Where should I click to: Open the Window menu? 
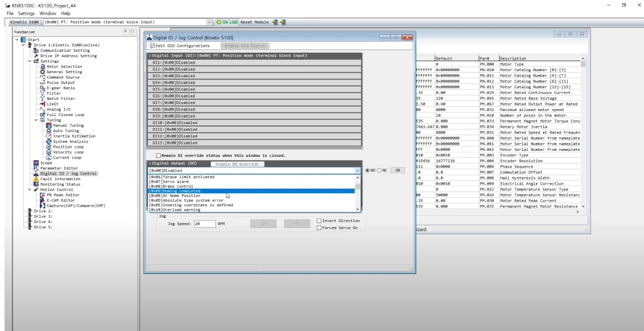[48, 13]
